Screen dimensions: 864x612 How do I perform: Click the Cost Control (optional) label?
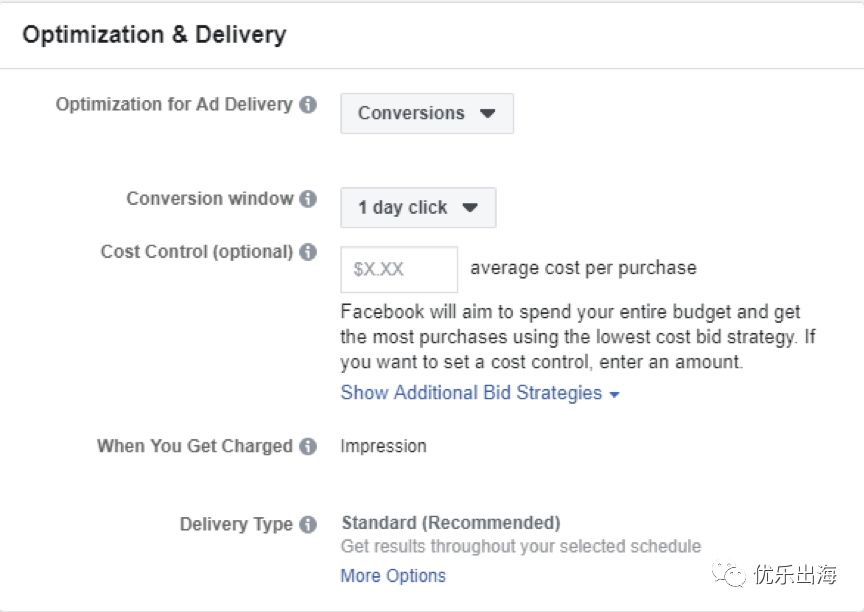pyautogui.click(x=197, y=252)
